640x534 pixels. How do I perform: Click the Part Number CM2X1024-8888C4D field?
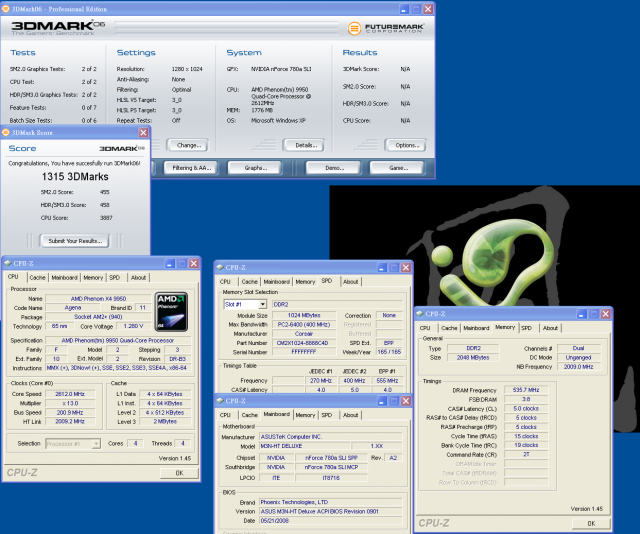(304, 343)
